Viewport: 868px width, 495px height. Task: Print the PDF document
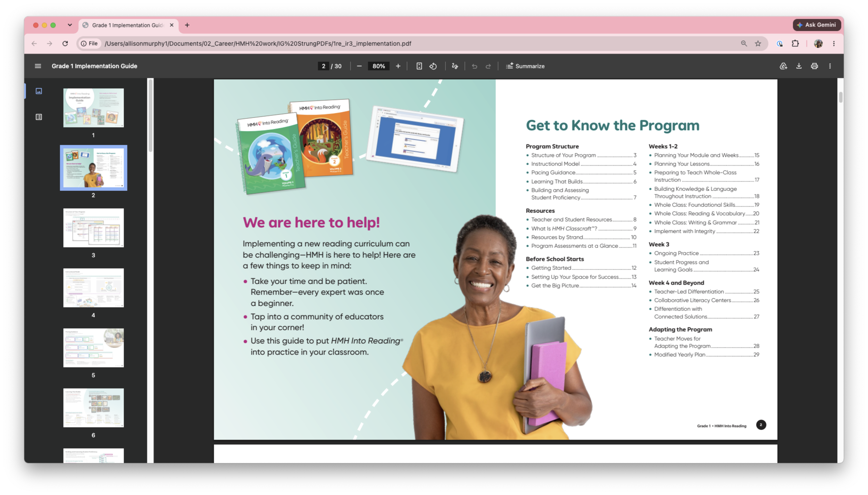[x=814, y=66]
